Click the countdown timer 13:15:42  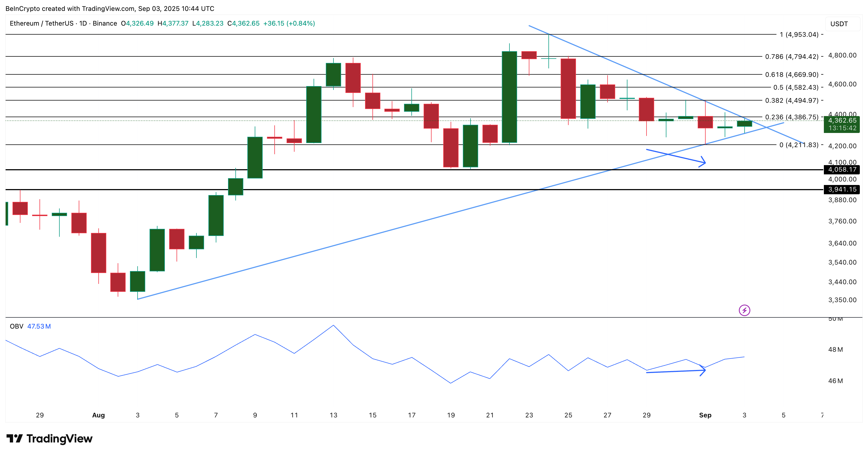[842, 128]
